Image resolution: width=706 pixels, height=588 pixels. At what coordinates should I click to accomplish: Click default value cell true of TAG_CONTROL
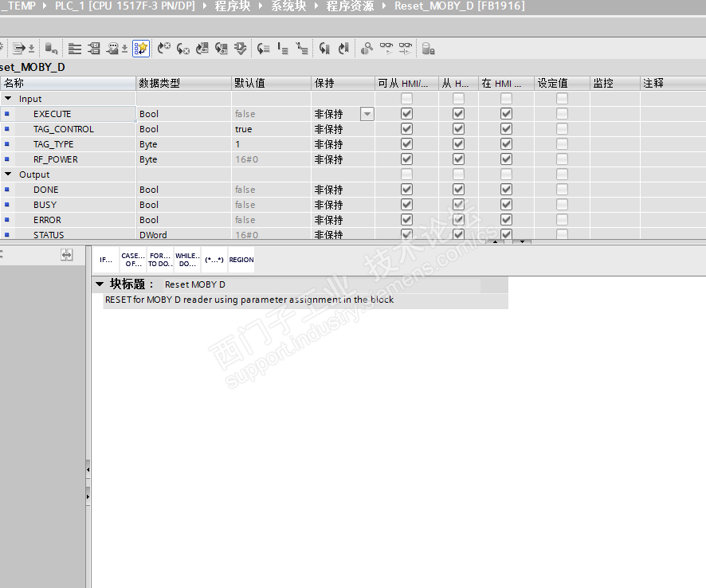click(x=271, y=129)
